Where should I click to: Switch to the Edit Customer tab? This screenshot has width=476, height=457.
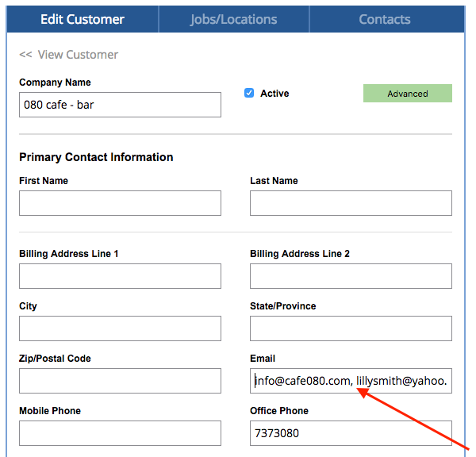coord(83,19)
